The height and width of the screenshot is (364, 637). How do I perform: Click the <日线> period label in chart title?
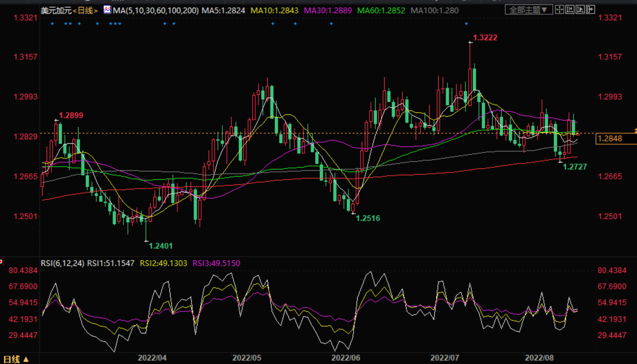(85, 10)
